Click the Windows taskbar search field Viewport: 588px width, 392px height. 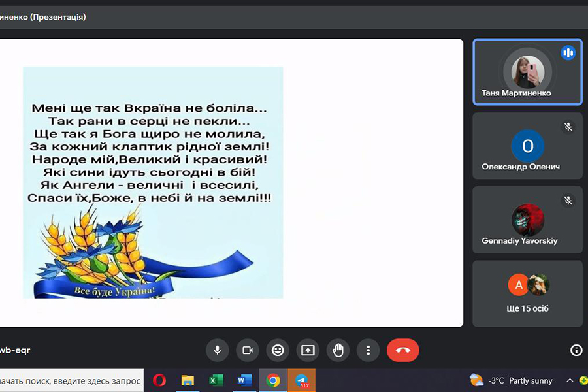(x=71, y=380)
